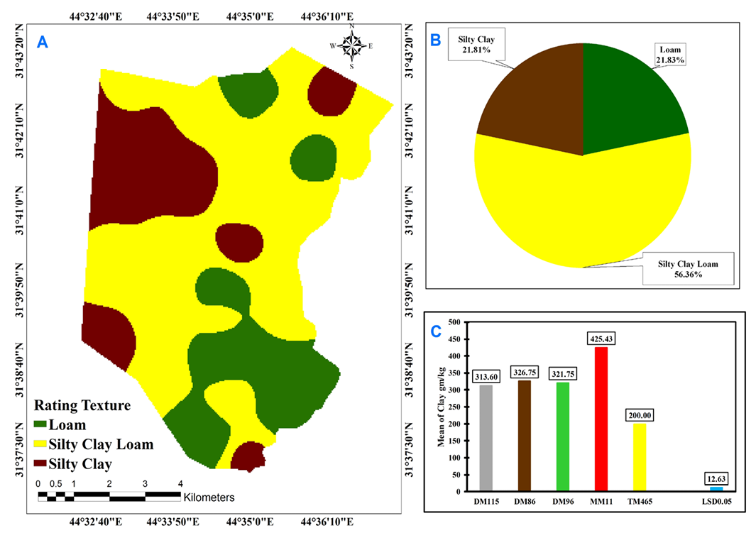Click the 'Silty Clay 21.81%' pie callout
This screenshot has height=533, width=756.
476,44
